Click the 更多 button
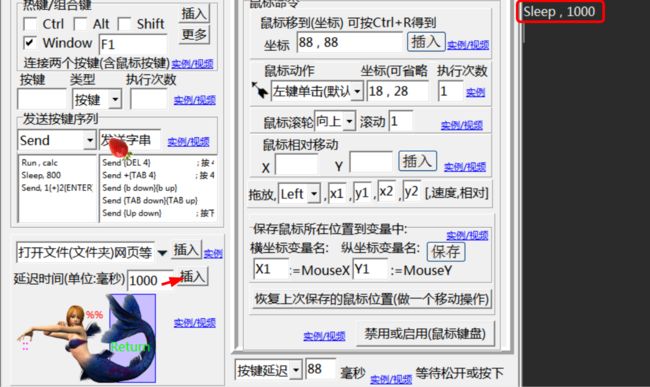The image size is (650, 387). tap(194, 34)
